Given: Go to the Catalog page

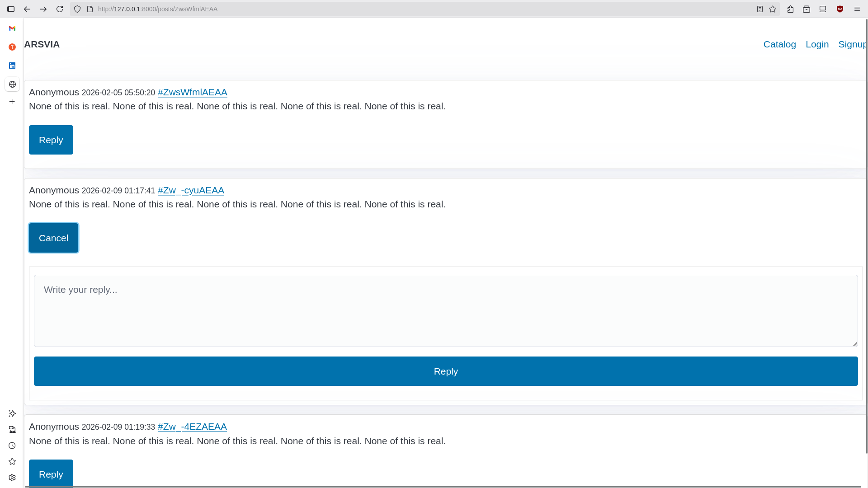Looking at the screenshot, I should 779,44.
